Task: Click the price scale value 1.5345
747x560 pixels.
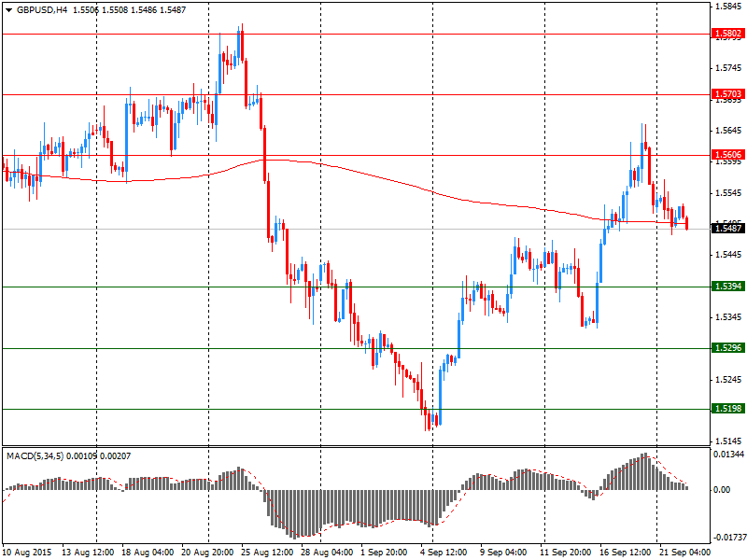Action: (x=729, y=317)
